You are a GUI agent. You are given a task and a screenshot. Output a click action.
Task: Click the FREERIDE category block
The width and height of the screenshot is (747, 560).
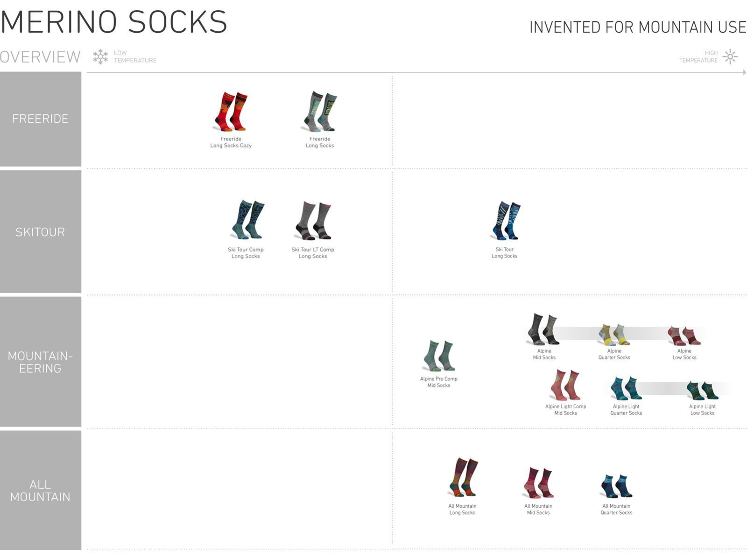pos(41,119)
